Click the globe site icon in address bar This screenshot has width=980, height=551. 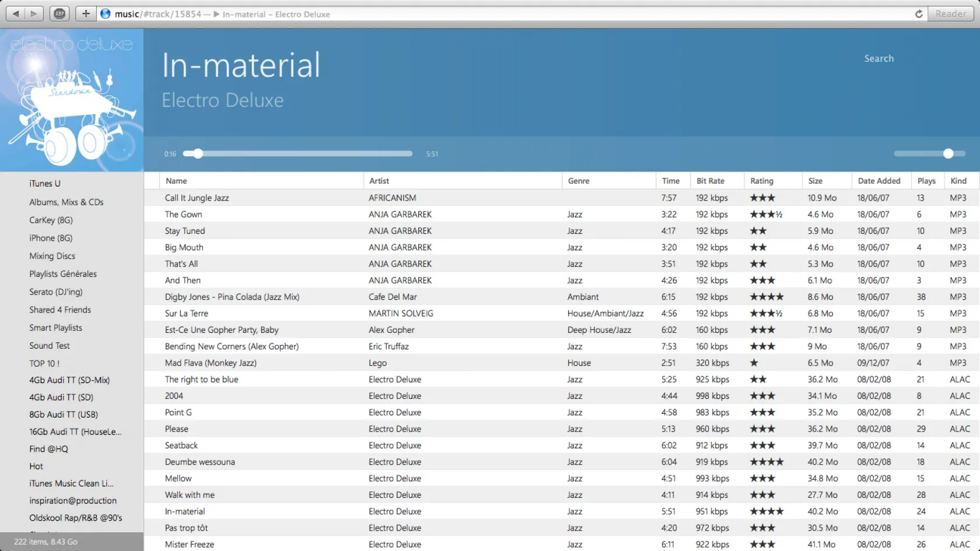point(106,14)
